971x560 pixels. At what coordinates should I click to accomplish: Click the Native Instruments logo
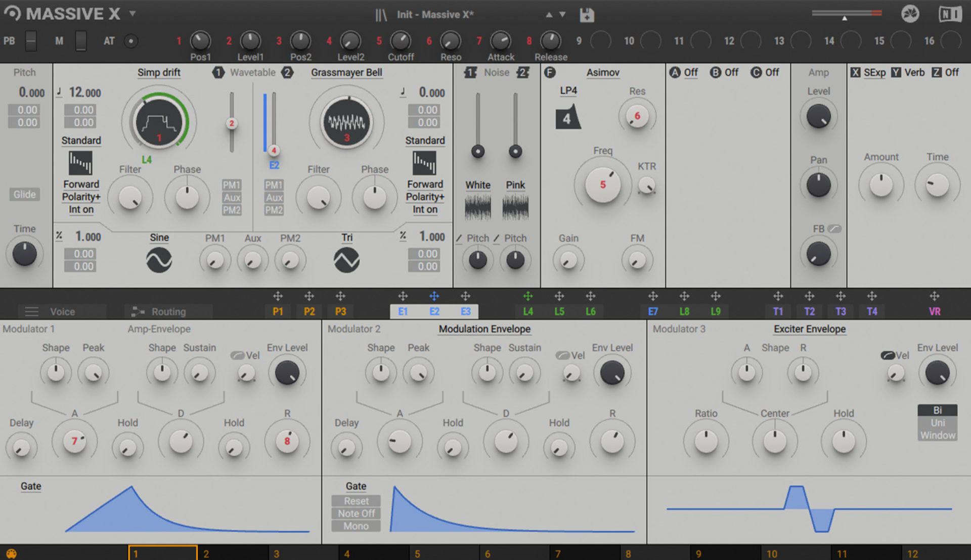point(951,14)
